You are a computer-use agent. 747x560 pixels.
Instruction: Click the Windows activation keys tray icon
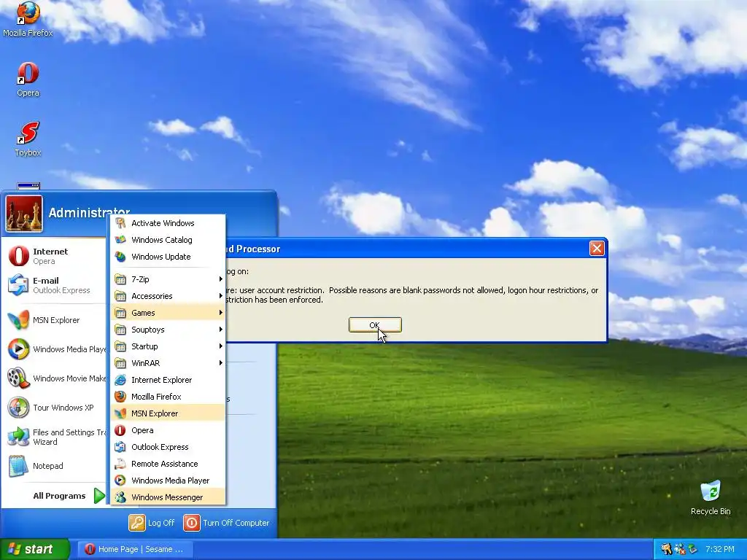pos(666,549)
